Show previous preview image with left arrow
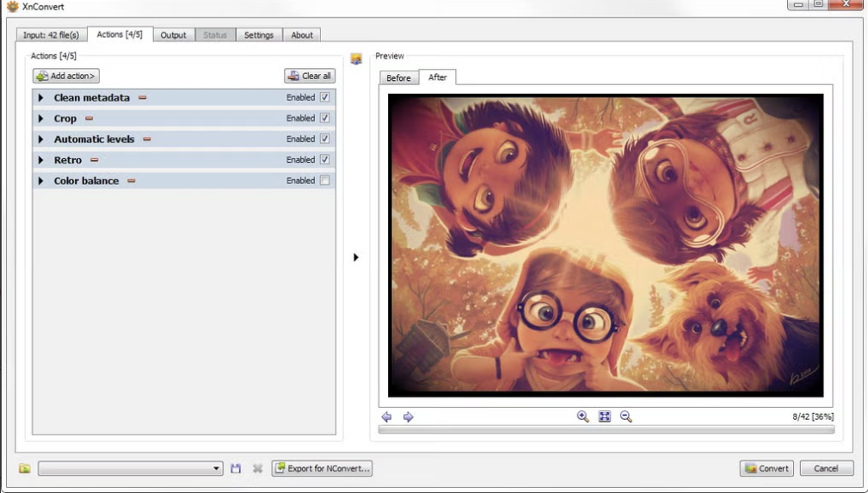 click(386, 417)
